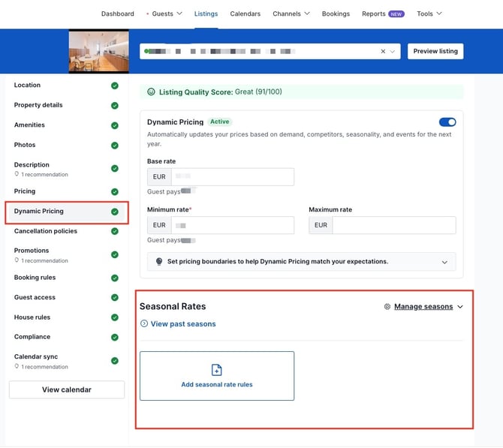The width and height of the screenshot is (503, 448).
Task: Click the green check icon beside Location
Action: pos(115,86)
